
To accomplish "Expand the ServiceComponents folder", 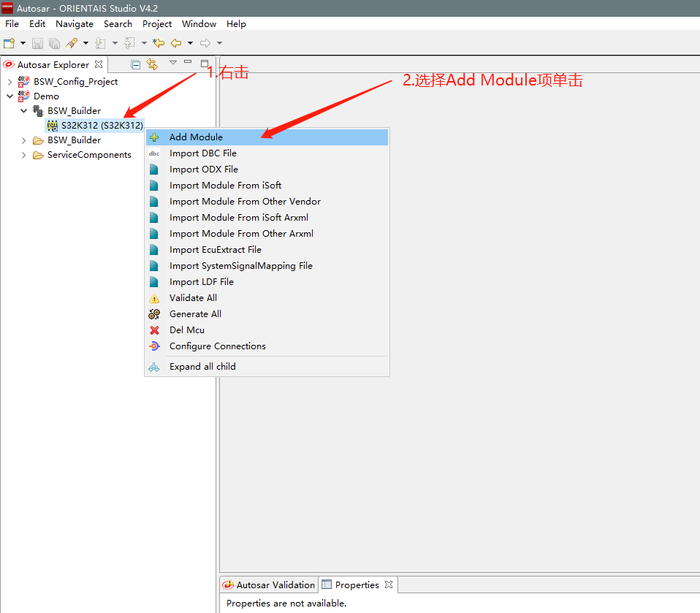I will point(23,155).
